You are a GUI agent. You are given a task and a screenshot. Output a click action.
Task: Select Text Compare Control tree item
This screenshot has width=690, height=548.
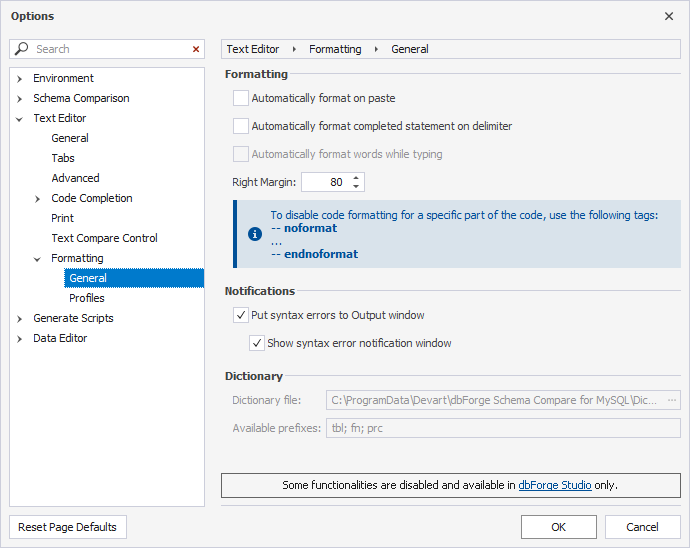tap(104, 238)
